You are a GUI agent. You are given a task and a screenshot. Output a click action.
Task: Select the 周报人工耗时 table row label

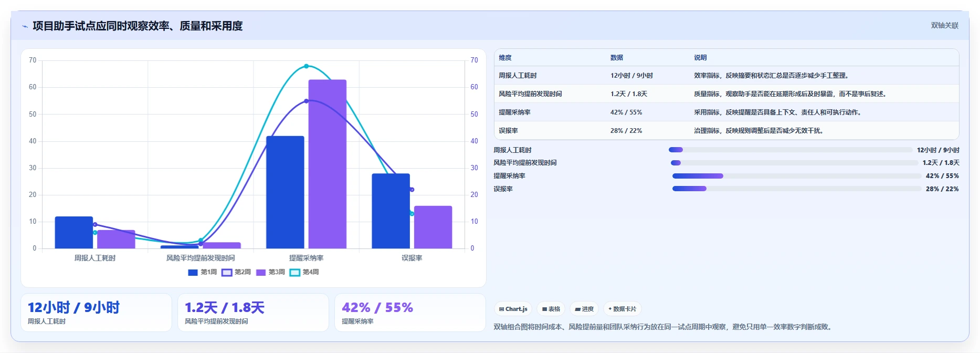point(518,76)
